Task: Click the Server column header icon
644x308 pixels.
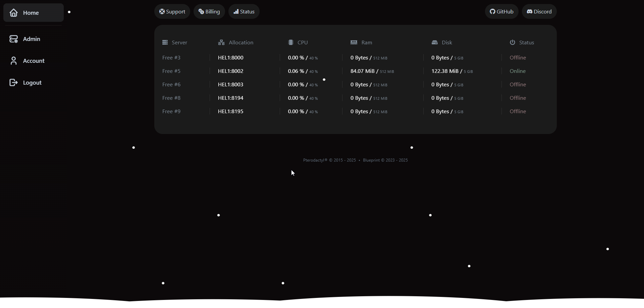Action: (x=165, y=42)
